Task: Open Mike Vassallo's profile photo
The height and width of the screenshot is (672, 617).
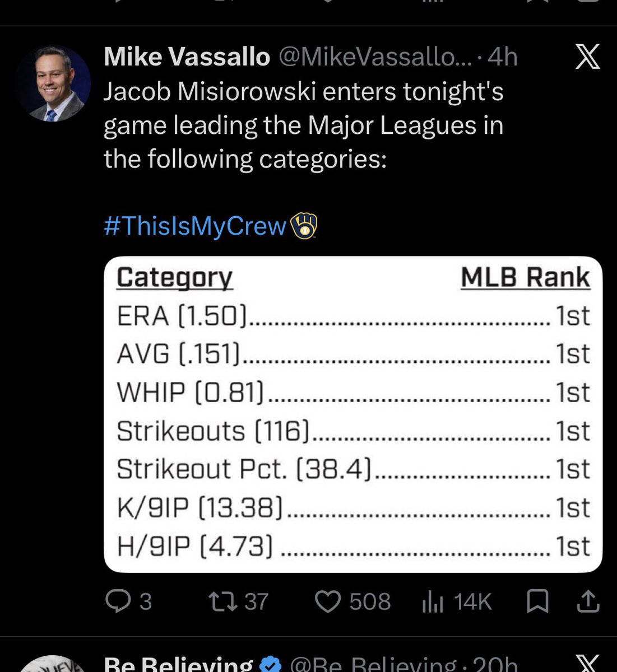Action: [53, 83]
